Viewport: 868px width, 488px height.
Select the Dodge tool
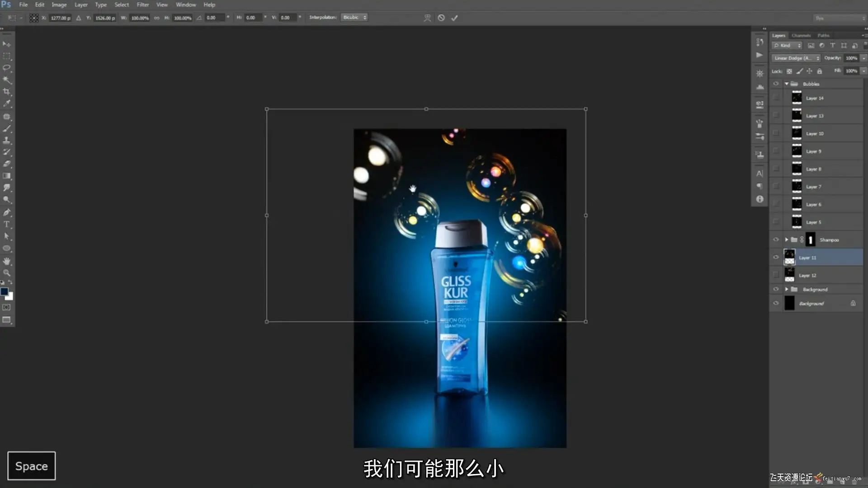click(x=6, y=199)
